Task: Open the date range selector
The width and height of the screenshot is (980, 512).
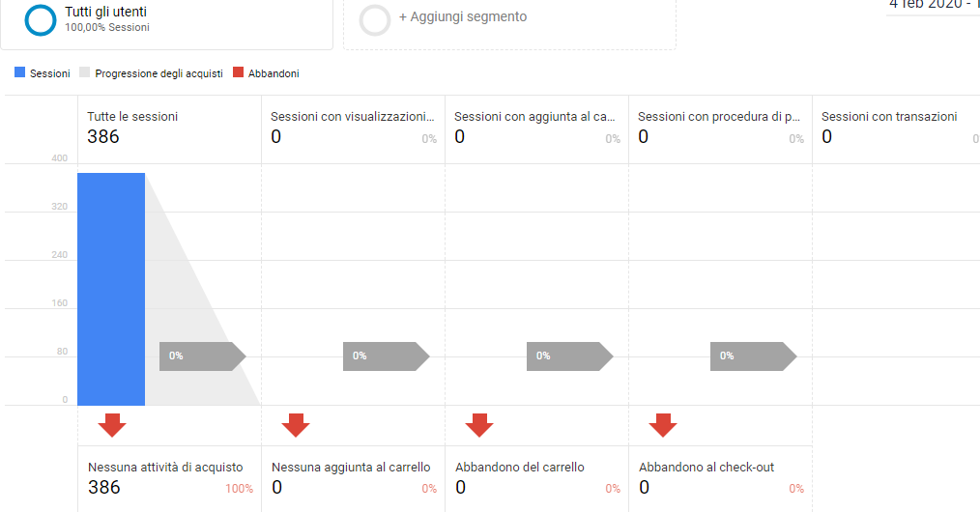Action: coord(933,5)
